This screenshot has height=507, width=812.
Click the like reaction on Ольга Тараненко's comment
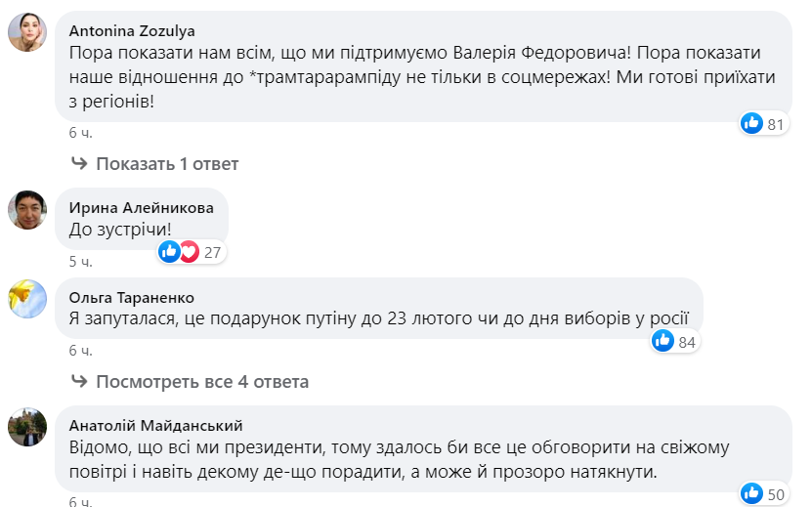tap(663, 341)
